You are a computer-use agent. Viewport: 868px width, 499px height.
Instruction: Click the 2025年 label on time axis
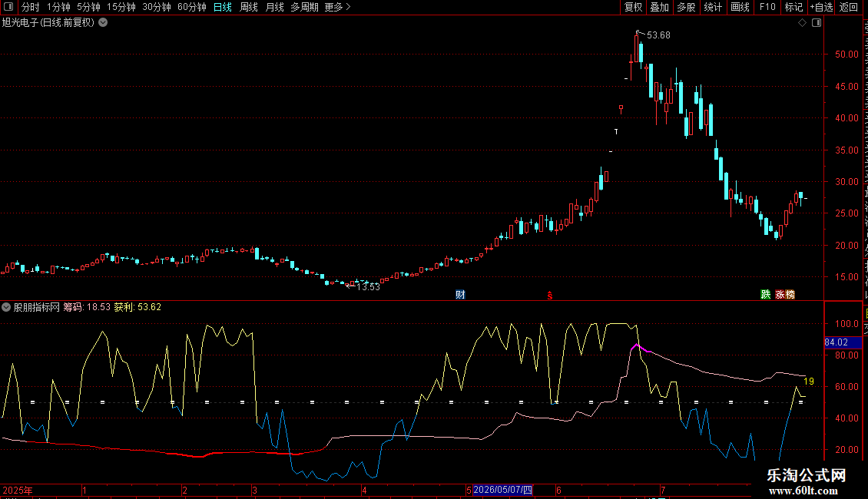click(x=18, y=490)
